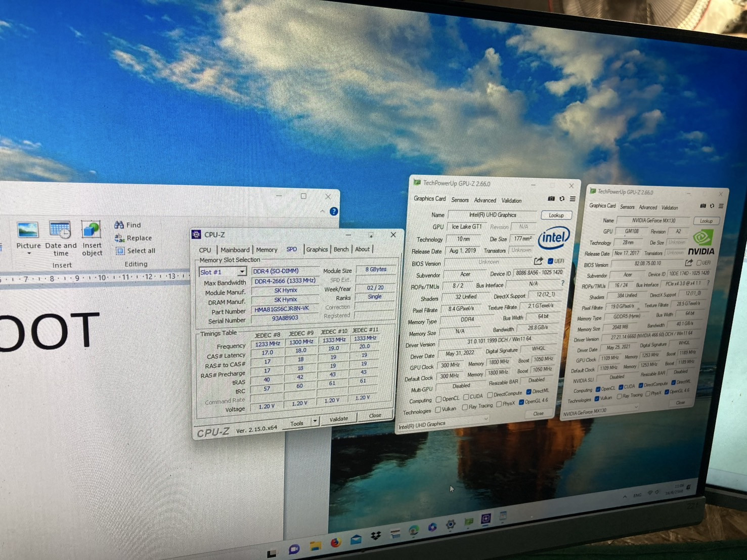747x560 pixels.
Task: Toggle OpenGL 4.6 checkbox in Intel GPU-Z
Action: [521, 402]
